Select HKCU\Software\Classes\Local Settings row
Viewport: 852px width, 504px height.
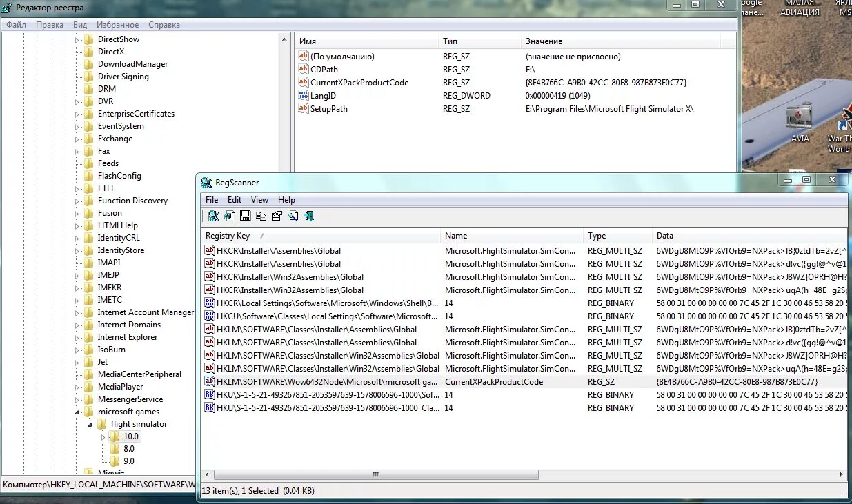525,316
